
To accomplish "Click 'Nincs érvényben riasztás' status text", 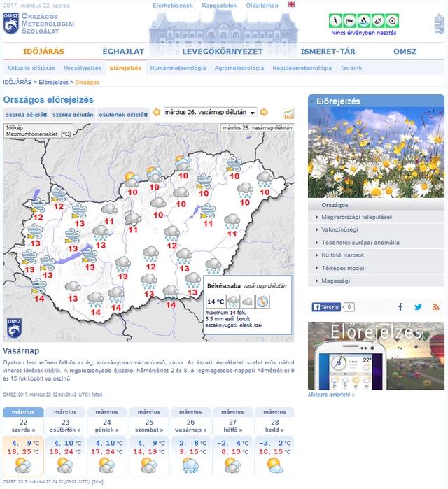I will tap(364, 33).
